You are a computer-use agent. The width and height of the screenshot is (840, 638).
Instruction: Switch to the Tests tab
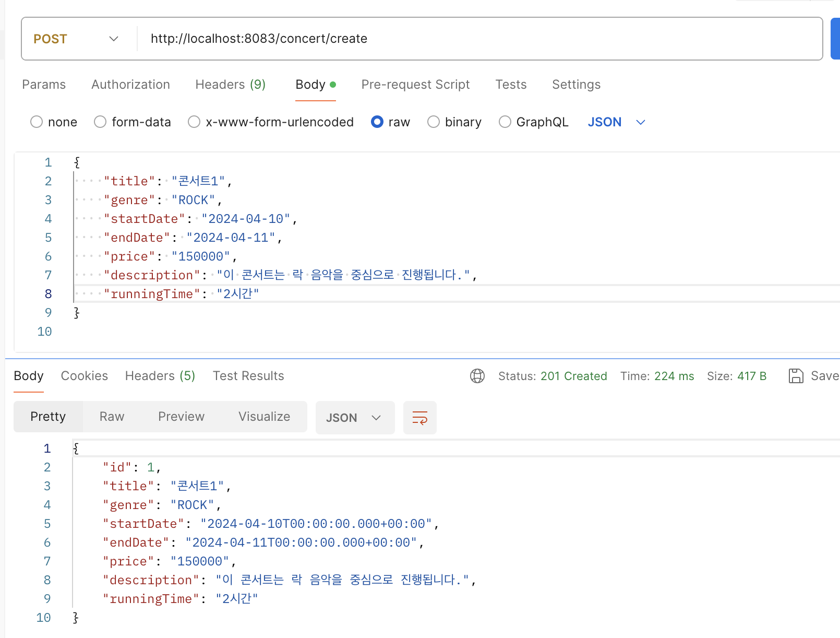(511, 85)
